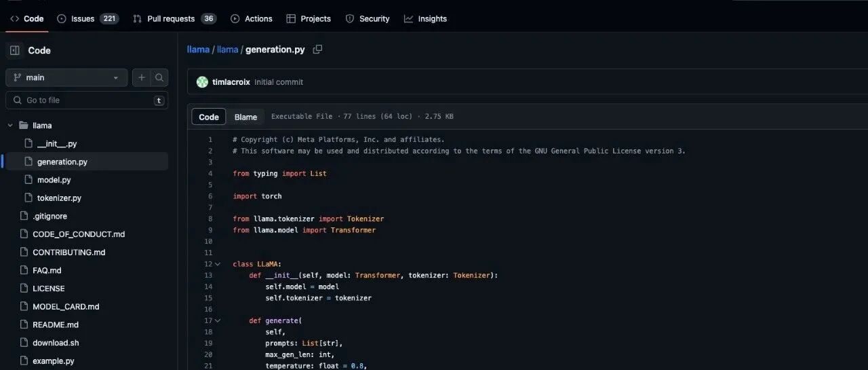
Task: Click the search magnifier icon in sidebar
Action: click(159, 77)
